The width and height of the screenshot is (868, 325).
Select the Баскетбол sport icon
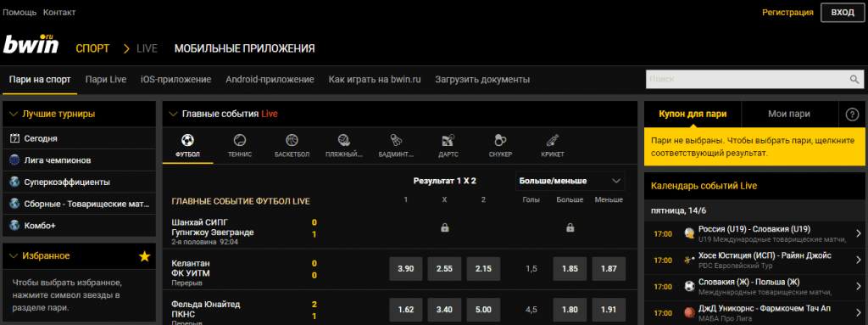[x=292, y=140]
